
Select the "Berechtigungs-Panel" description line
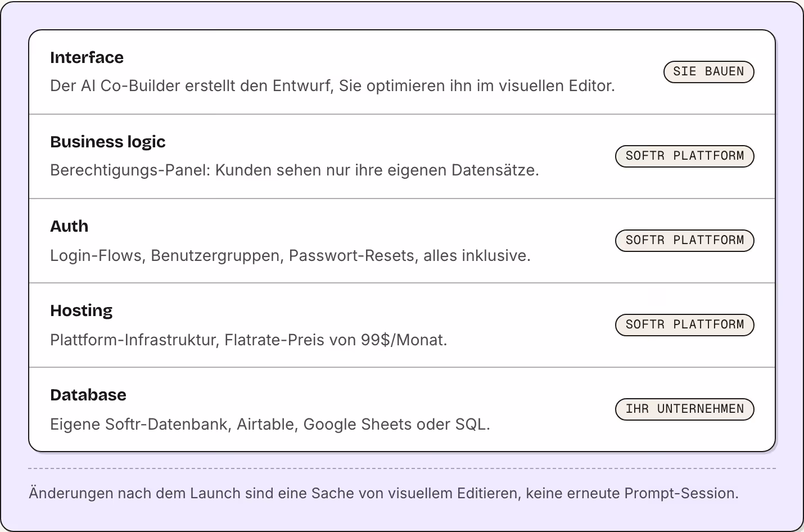tap(295, 170)
